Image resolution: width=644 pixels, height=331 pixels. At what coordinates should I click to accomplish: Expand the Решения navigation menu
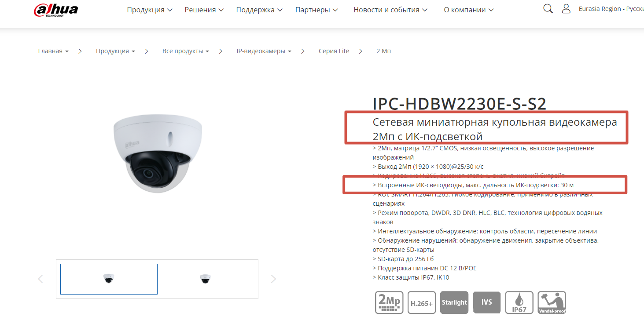[x=204, y=10]
